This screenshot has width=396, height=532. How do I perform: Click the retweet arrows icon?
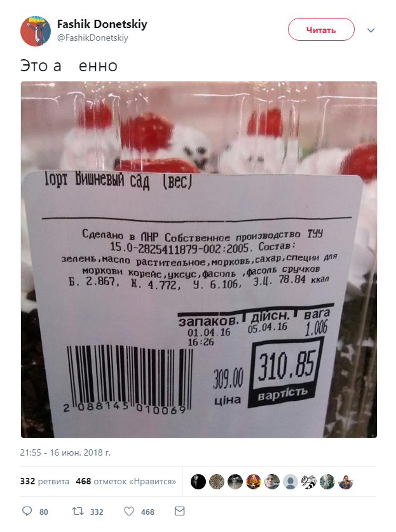coord(78,511)
